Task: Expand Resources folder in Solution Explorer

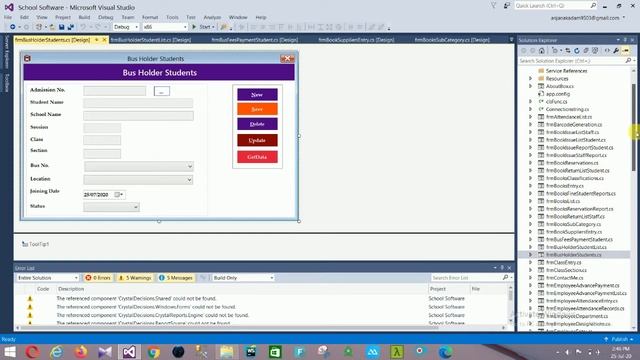Action: (531, 78)
